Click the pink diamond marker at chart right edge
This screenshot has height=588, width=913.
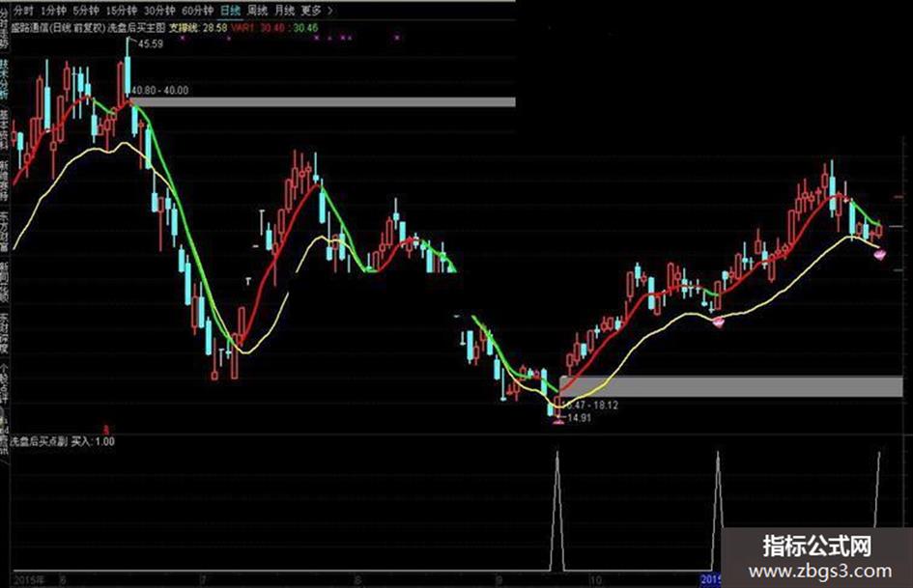pyautogui.click(x=879, y=254)
